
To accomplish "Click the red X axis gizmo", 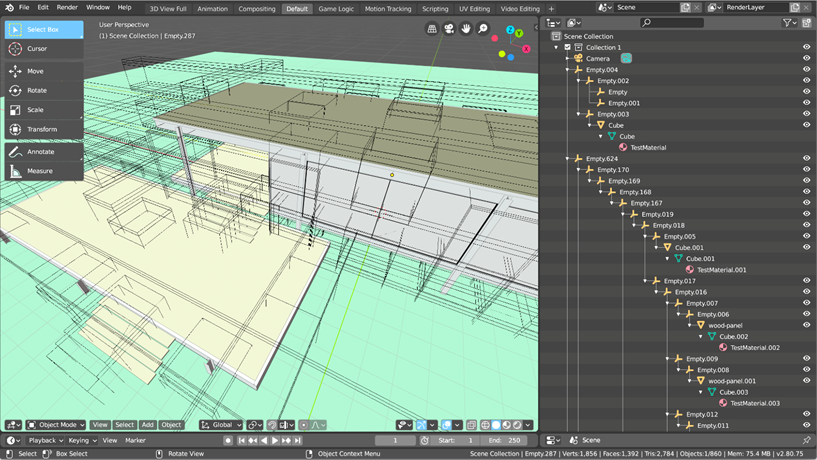I will point(526,49).
